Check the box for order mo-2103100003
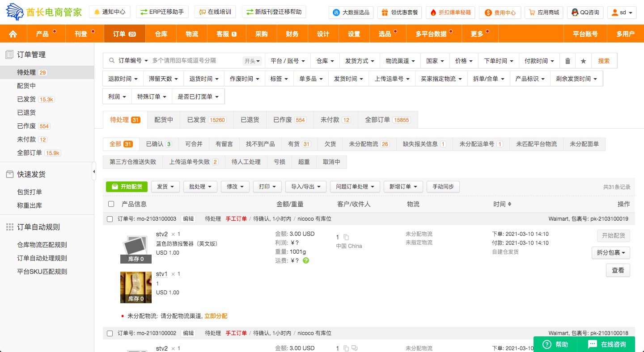The width and height of the screenshot is (644, 352). [110, 219]
